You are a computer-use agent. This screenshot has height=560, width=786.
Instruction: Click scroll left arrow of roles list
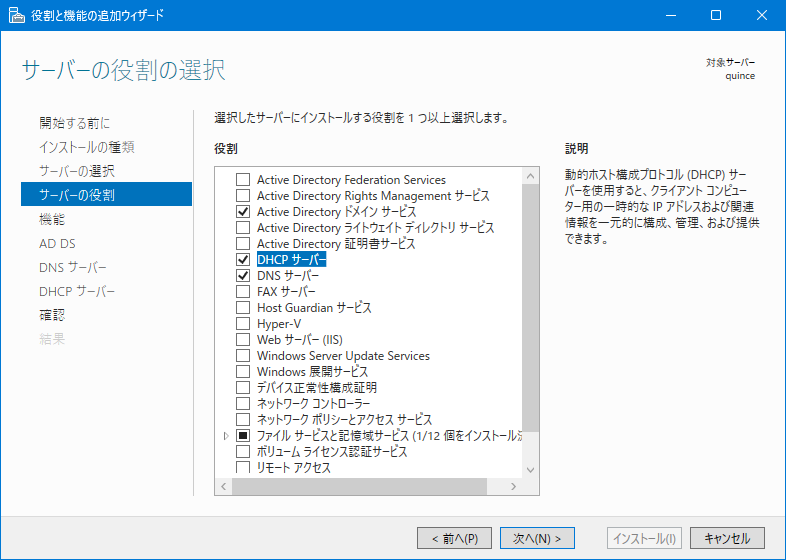tap(224, 486)
